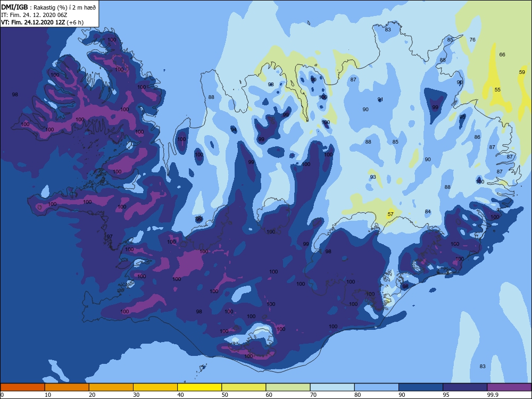
Task: Pick the amber 20–30 legend color band
Action: coord(111,387)
